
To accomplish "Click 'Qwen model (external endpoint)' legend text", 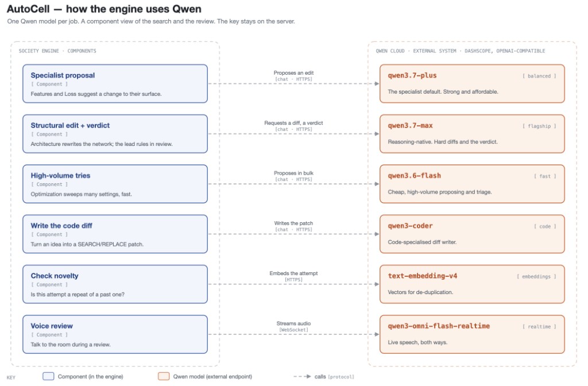I will [x=212, y=377].
